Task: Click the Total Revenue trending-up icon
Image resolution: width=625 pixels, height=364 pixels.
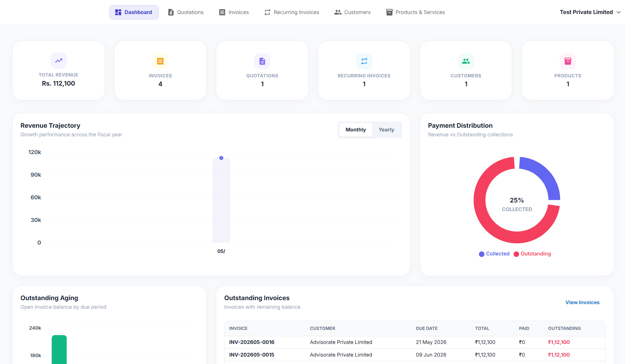Action: (59, 60)
